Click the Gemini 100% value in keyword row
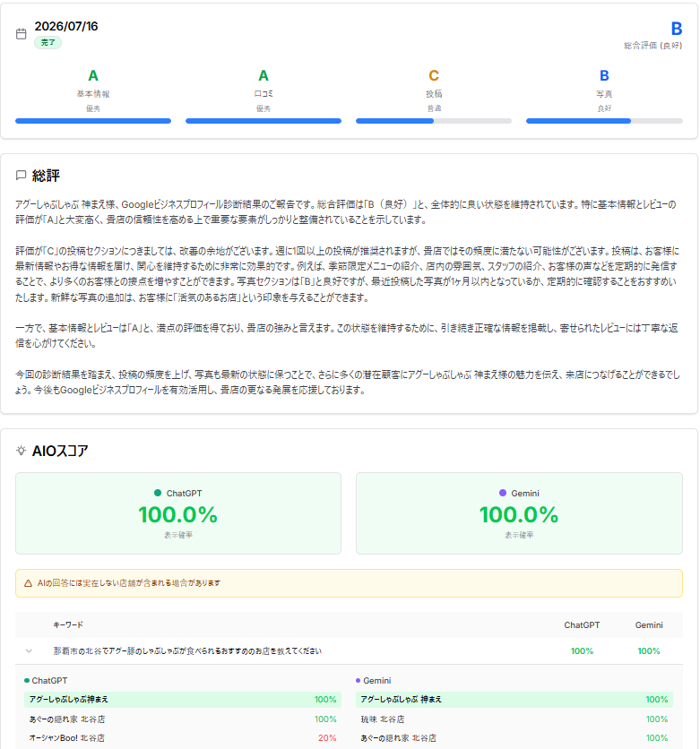Image resolution: width=700 pixels, height=749 pixels. tap(648, 651)
